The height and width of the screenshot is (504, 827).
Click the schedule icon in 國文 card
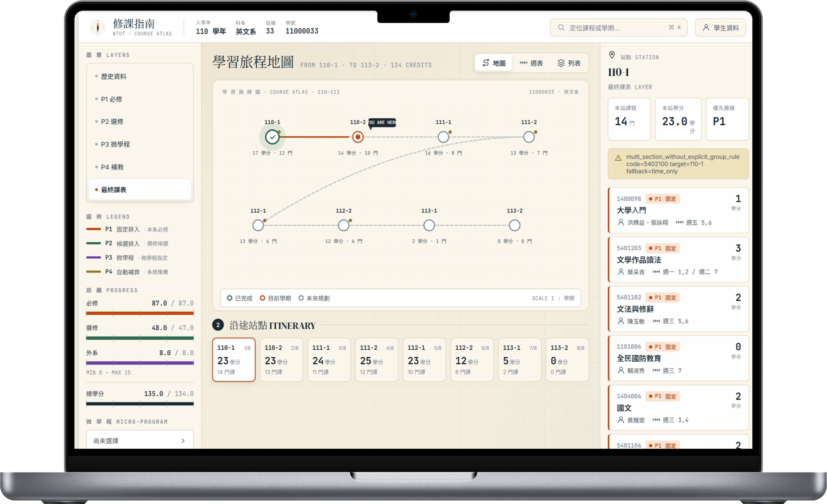coord(656,420)
